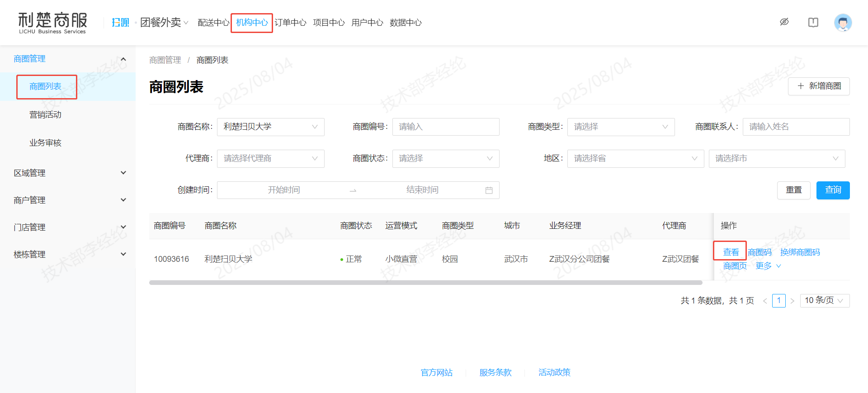Click the 利楚商服 logo
This screenshot has width=868, height=393.
(52, 23)
